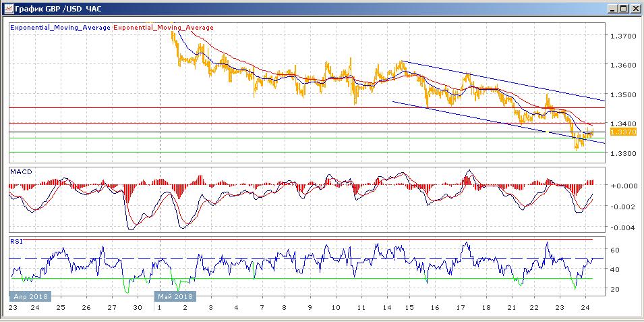Click the 60 level on RSI axis

tap(615, 250)
